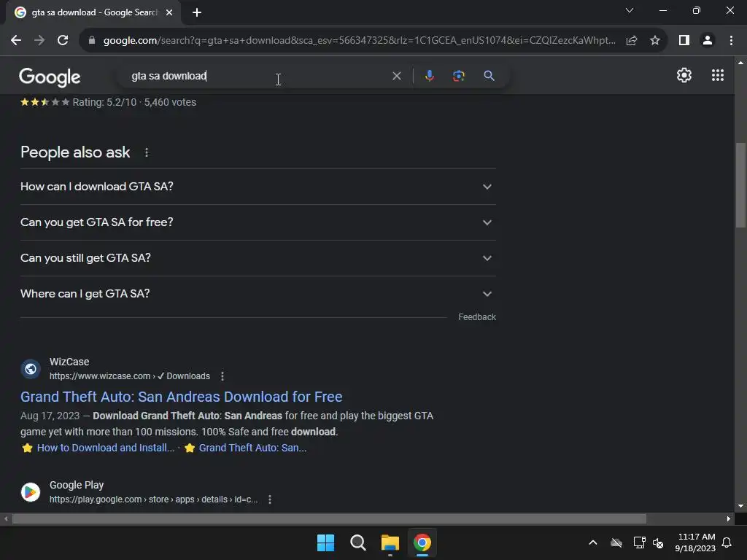Click Chrome icon in taskbar
The height and width of the screenshot is (560, 747).
422,542
